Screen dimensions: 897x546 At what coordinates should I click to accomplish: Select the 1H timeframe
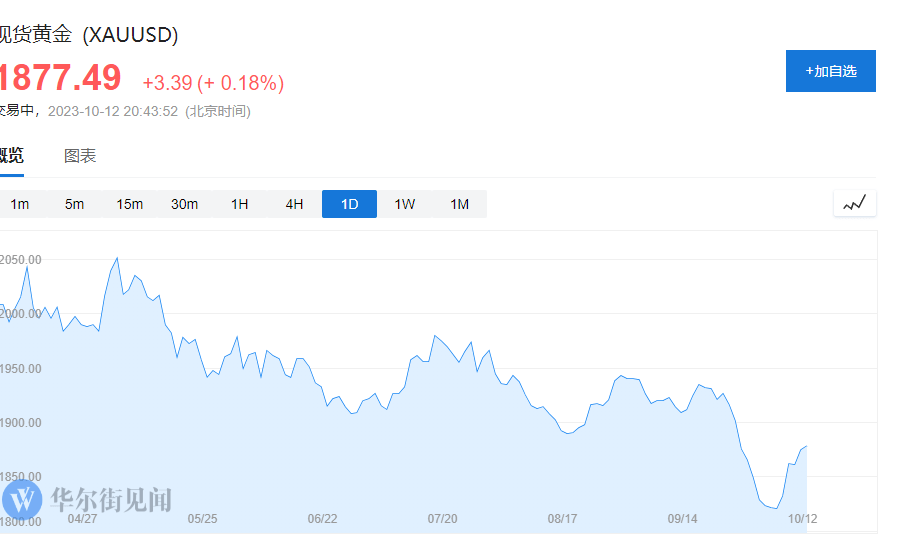239,204
